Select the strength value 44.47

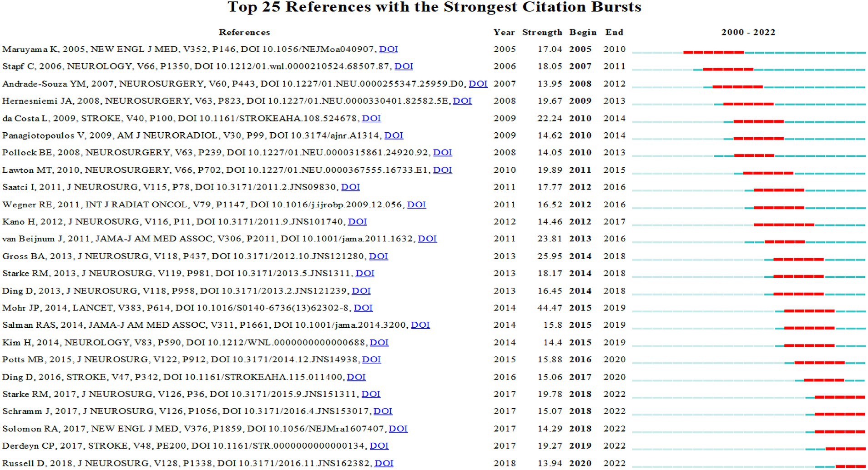click(x=550, y=308)
